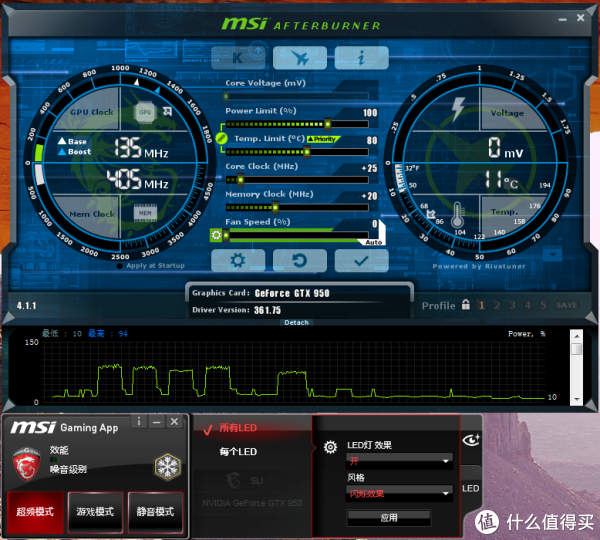Select the 所有LED option
This screenshot has width=600, height=540.
(x=238, y=428)
